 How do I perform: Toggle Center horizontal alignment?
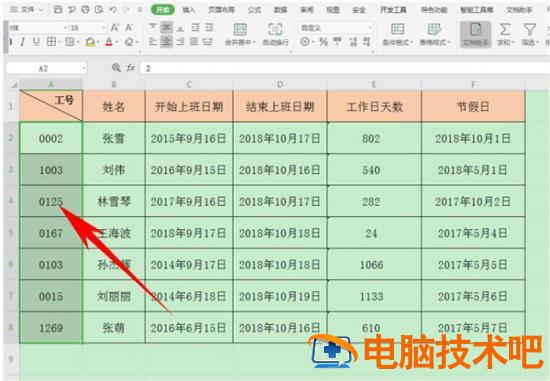click(x=167, y=42)
